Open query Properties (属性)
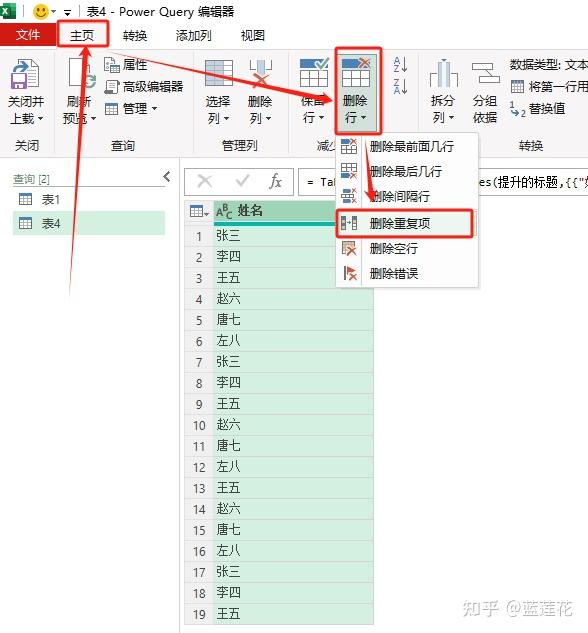This screenshot has height=633, width=588. pyautogui.click(x=126, y=65)
